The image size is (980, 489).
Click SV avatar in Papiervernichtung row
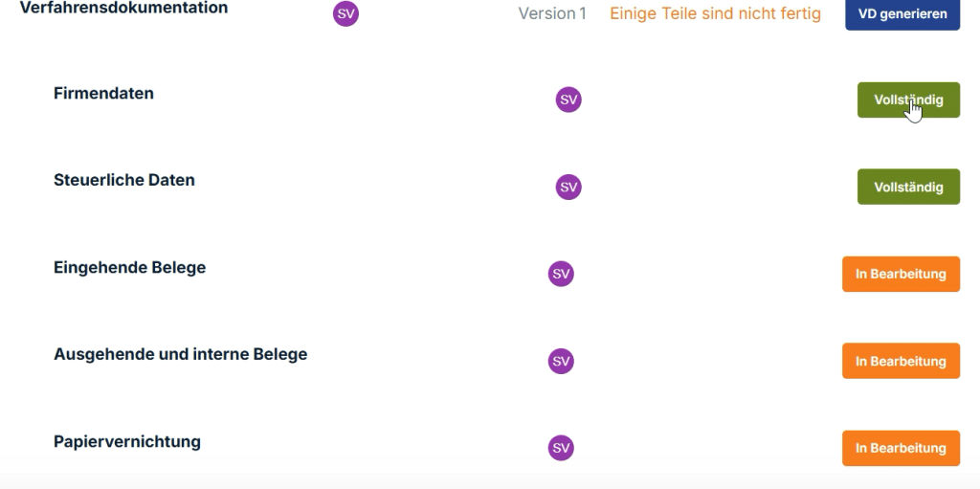pos(561,448)
